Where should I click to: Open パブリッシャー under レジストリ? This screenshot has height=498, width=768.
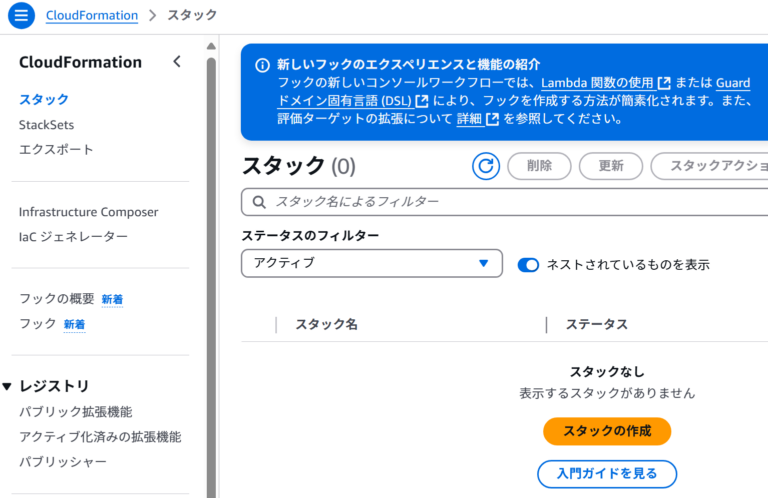pyautogui.click(x=63, y=462)
